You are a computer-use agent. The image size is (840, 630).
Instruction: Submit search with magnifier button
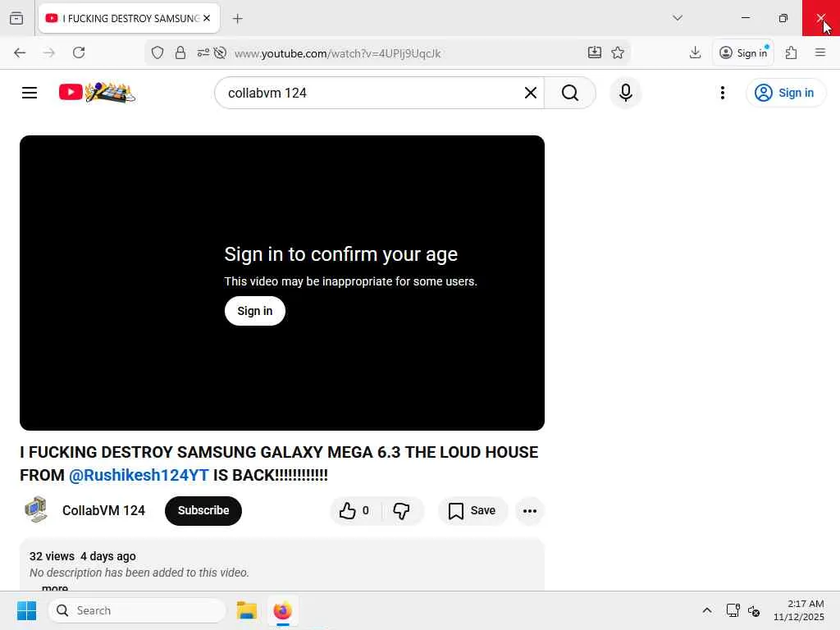pos(570,93)
